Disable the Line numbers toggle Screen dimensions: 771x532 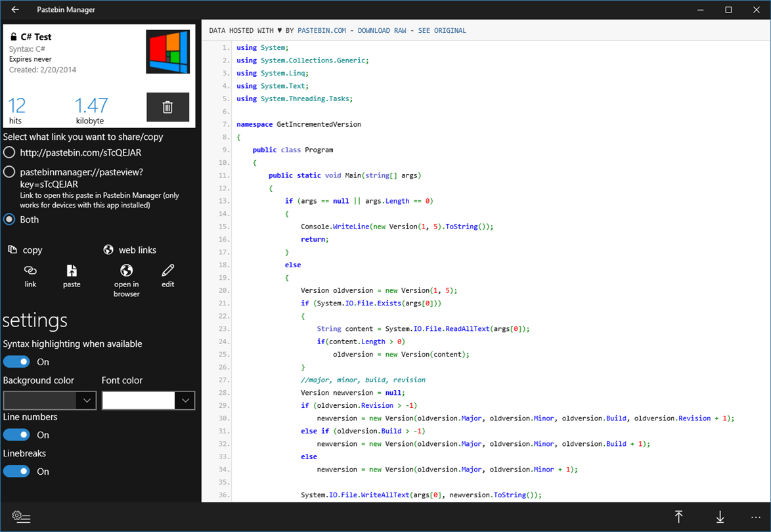coord(16,435)
